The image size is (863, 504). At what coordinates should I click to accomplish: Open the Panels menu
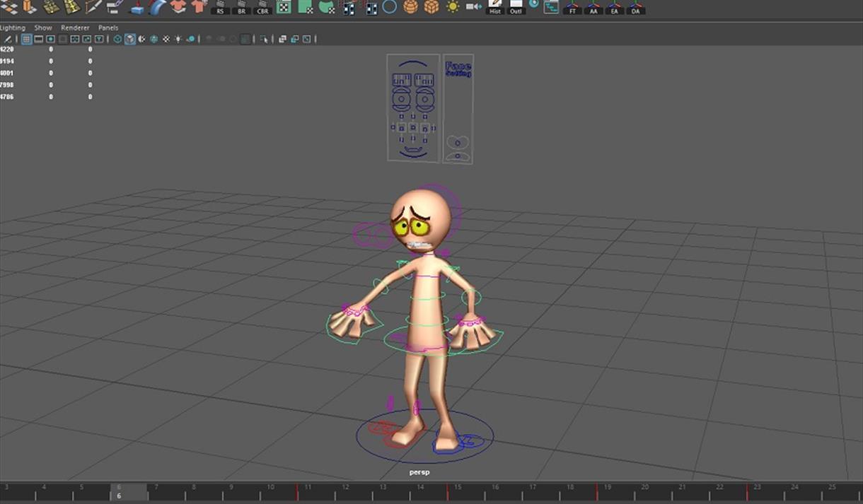[x=109, y=28]
